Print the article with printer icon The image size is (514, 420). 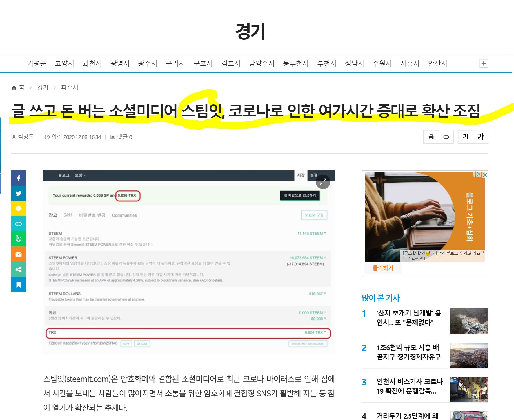click(x=431, y=137)
